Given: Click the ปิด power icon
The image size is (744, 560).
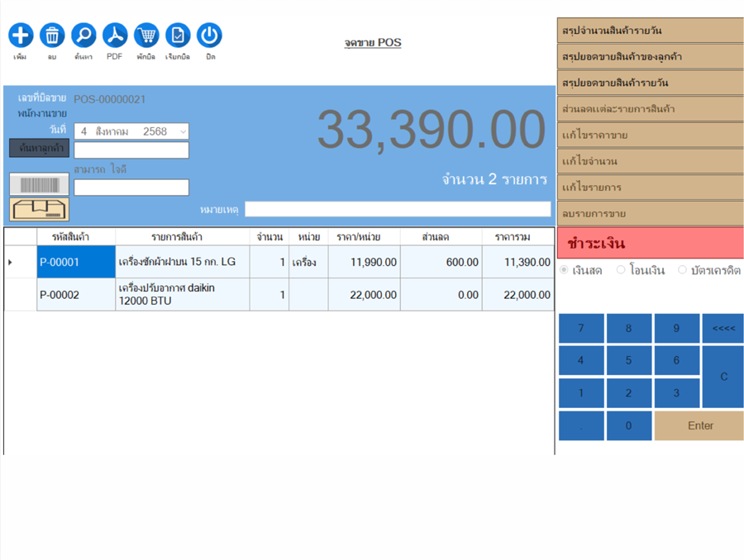Looking at the screenshot, I should pos(209,36).
